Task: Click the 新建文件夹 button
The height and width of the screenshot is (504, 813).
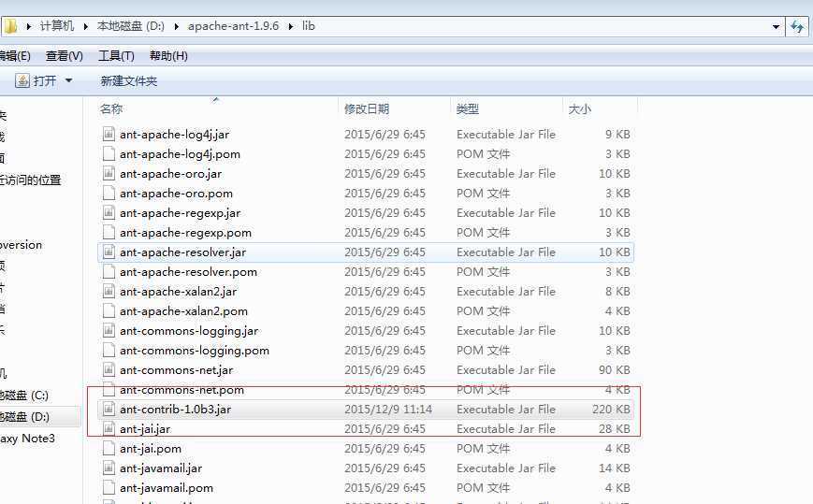Action: pyautogui.click(x=128, y=80)
